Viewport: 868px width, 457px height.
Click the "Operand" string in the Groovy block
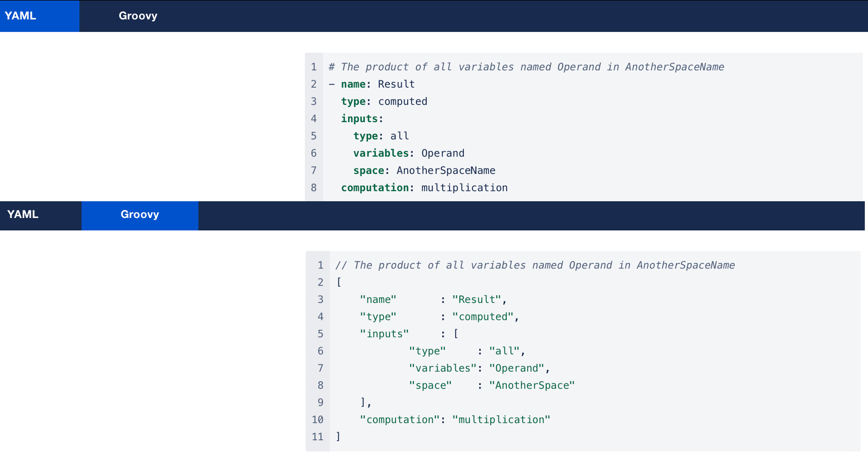pyautogui.click(x=516, y=368)
